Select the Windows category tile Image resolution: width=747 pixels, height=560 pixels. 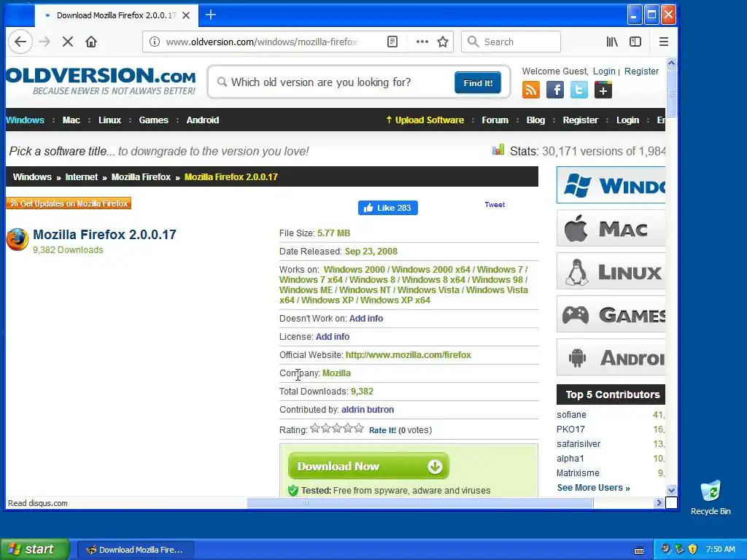click(x=611, y=185)
